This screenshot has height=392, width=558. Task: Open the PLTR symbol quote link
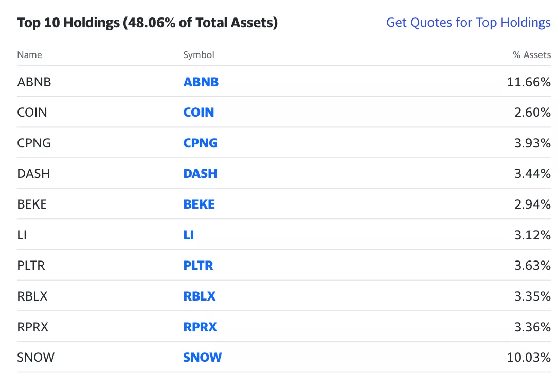pos(198,266)
